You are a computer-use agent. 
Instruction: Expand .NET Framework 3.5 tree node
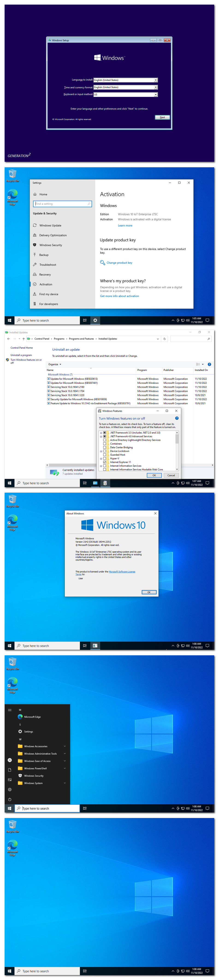point(101,433)
